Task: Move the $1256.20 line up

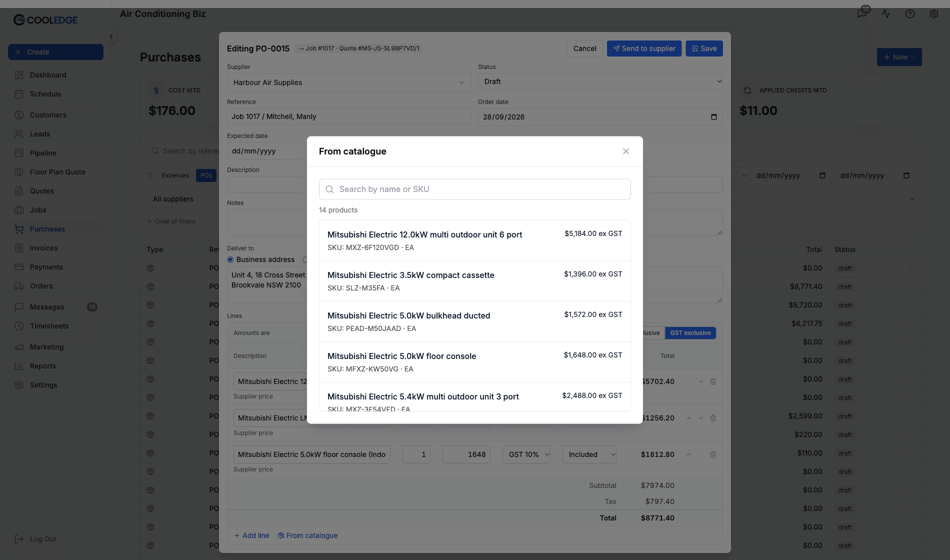Action: 689,418
